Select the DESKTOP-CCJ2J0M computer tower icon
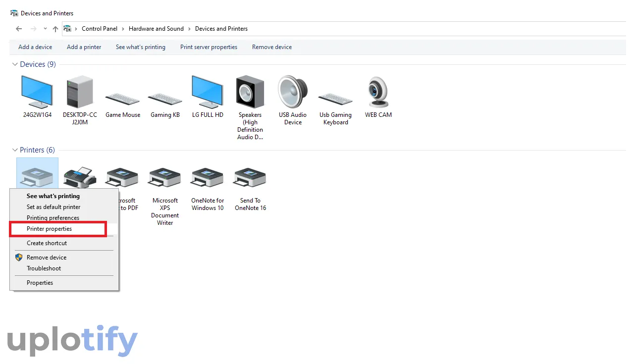Screen dimensions: 634x364 [x=80, y=92]
